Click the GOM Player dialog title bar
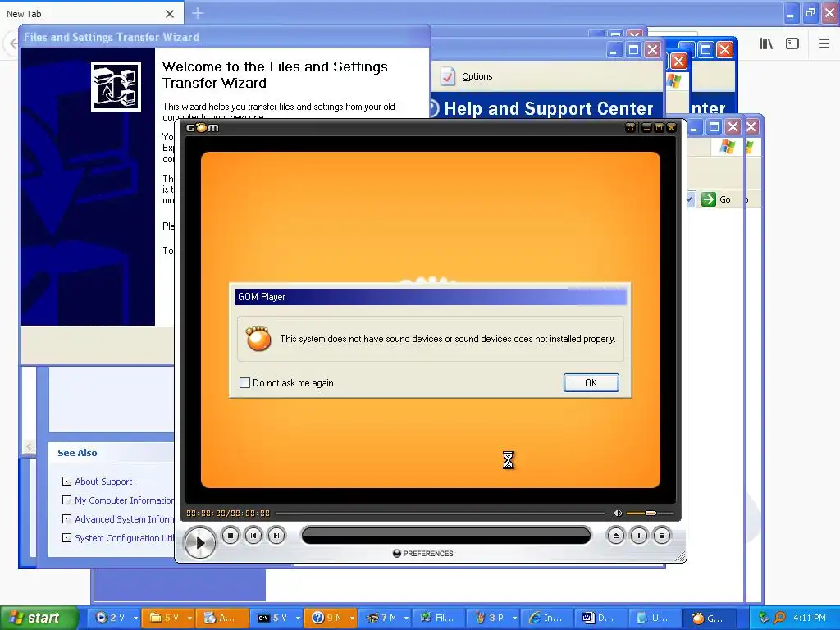 pyautogui.click(x=430, y=297)
